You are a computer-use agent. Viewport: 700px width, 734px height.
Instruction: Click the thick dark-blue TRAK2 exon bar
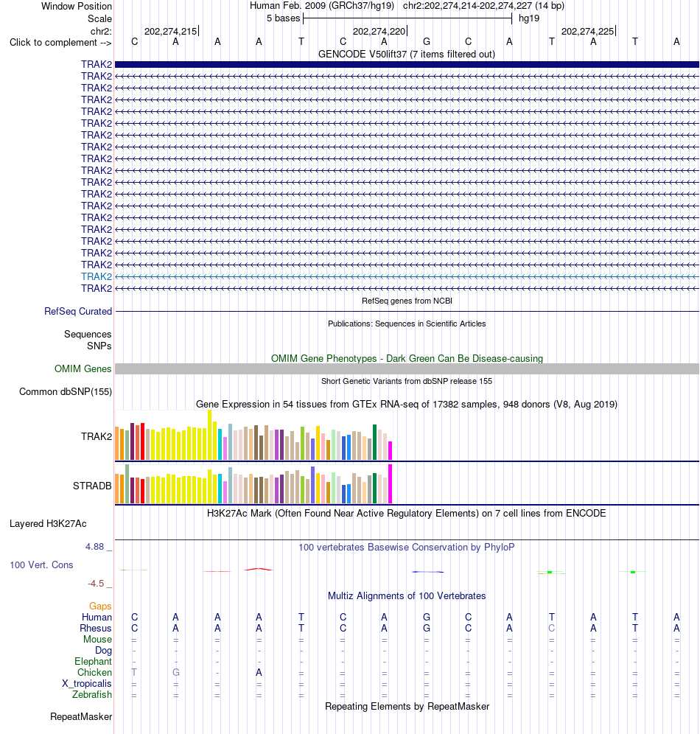(x=407, y=64)
